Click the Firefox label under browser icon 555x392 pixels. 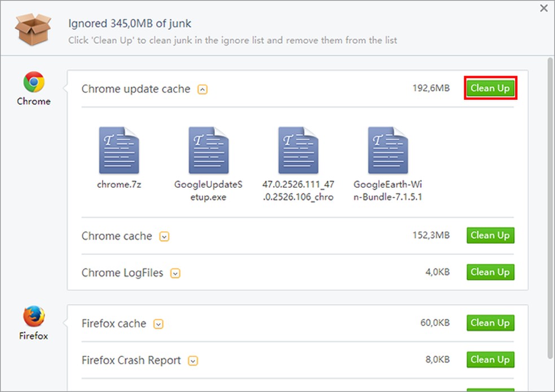point(34,336)
